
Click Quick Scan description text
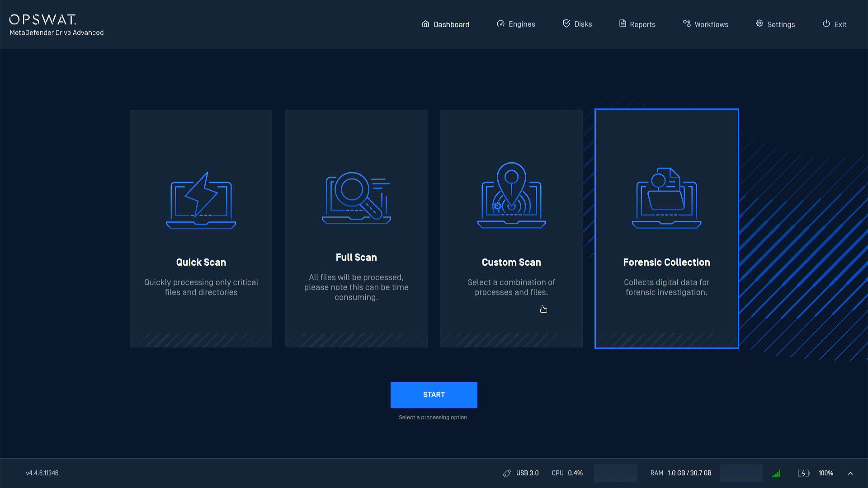[201, 287]
